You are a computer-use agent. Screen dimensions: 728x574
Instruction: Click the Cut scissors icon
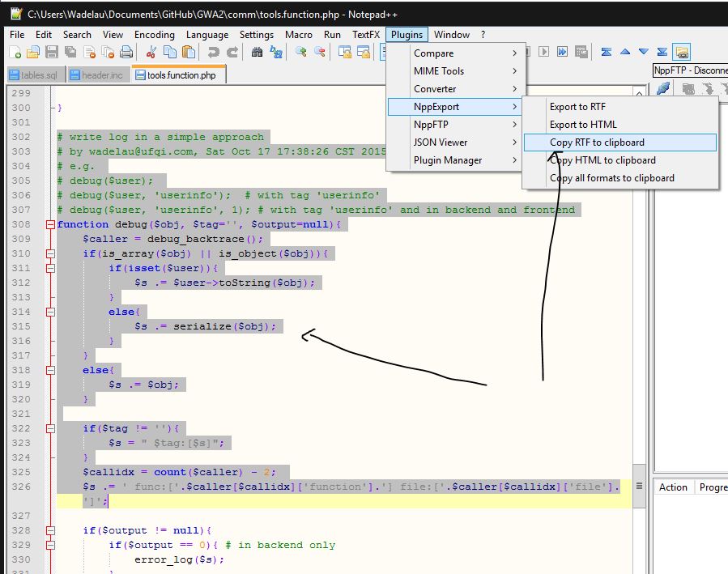(x=151, y=52)
